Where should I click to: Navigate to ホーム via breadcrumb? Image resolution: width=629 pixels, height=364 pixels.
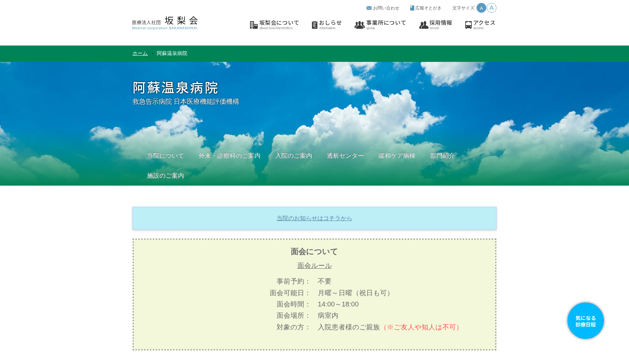(x=139, y=53)
